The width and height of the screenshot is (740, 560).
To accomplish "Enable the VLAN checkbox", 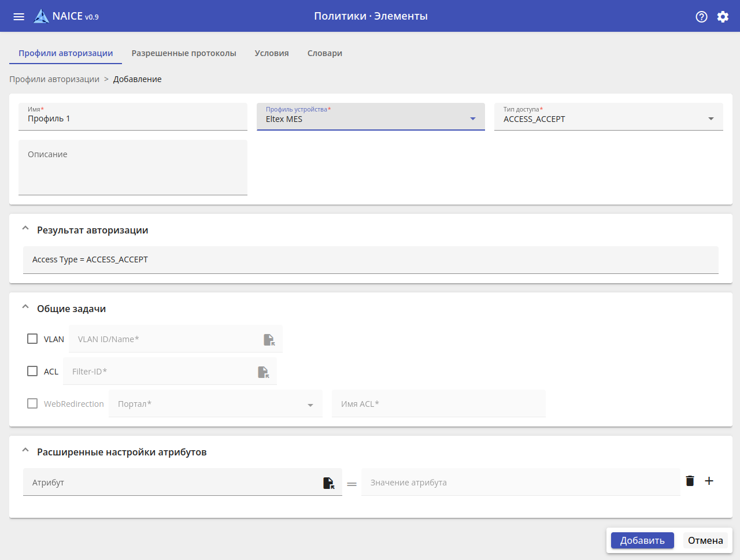I will tap(32, 339).
